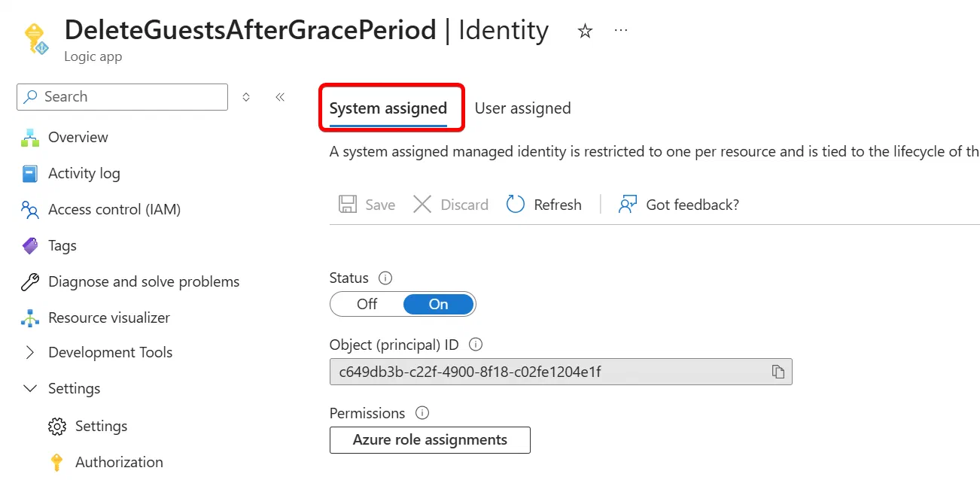Click the Access control (IAM) people icon
The width and height of the screenshot is (980, 480).
[30, 209]
